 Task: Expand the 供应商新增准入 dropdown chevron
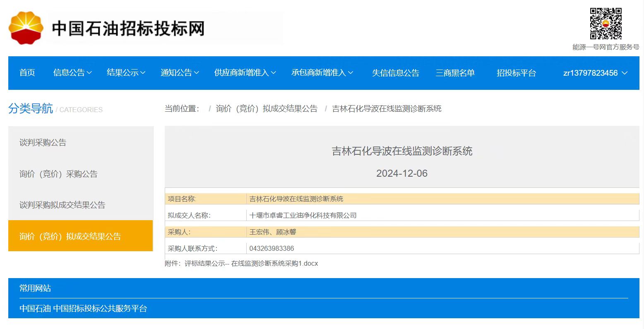tap(273, 73)
